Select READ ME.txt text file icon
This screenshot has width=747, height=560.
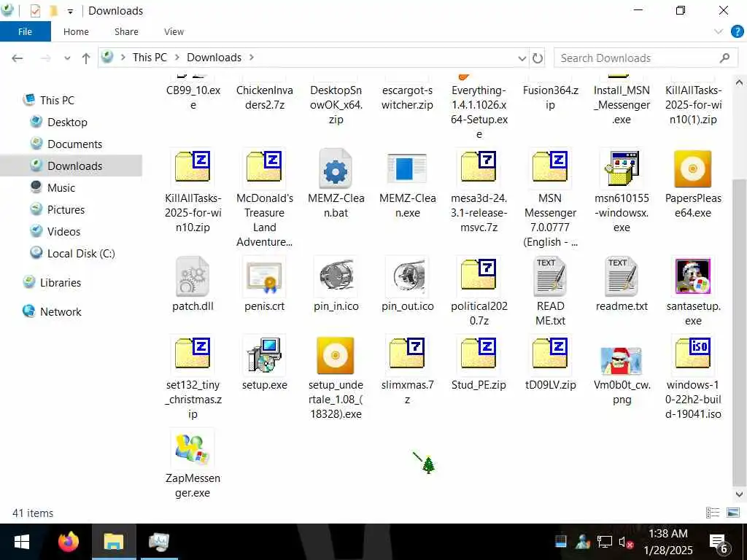[550, 276]
